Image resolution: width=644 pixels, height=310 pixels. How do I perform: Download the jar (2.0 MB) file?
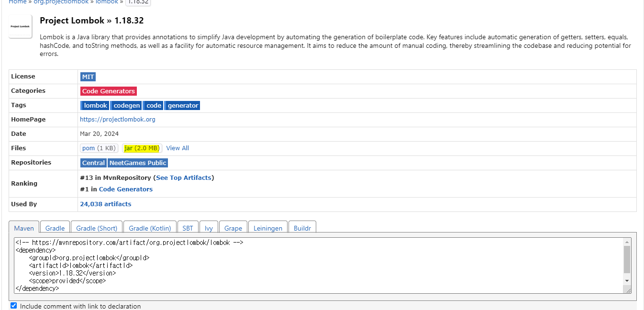click(x=142, y=148)
